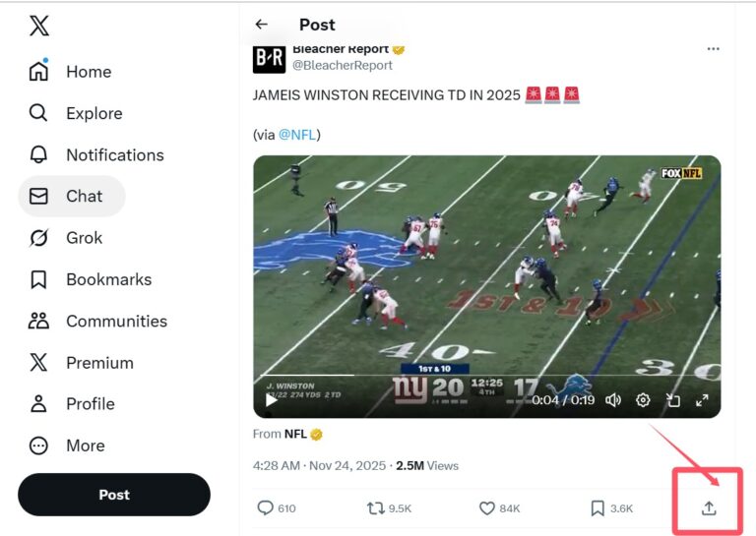Expand video to fullscreen

[x=702, y=400]
